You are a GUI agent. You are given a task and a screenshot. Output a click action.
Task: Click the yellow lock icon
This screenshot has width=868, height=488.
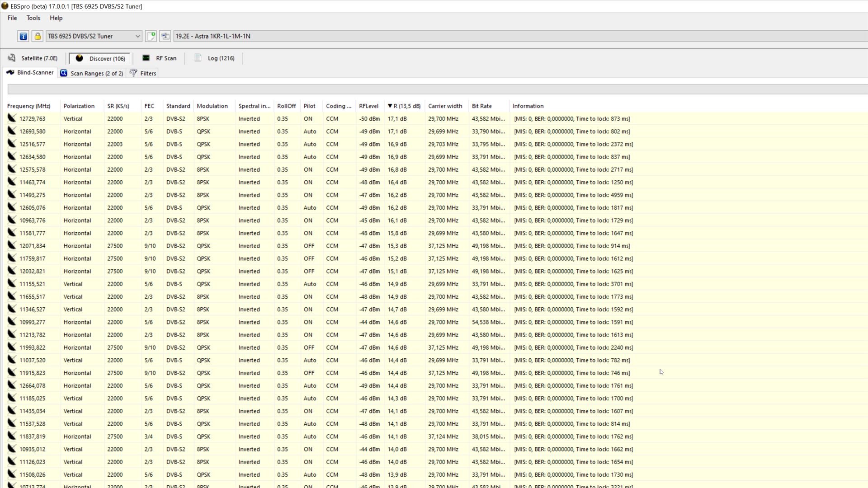point(38,36)
